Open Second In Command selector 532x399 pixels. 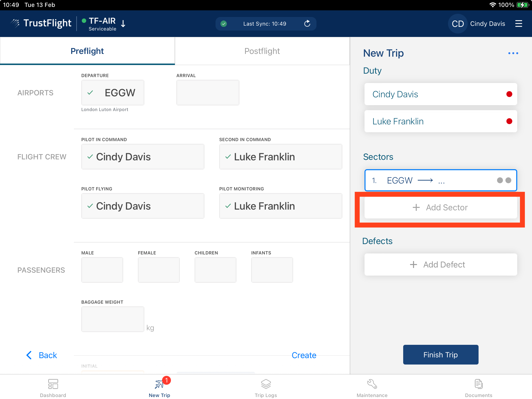pyautogui.click(x=281, y=157)
